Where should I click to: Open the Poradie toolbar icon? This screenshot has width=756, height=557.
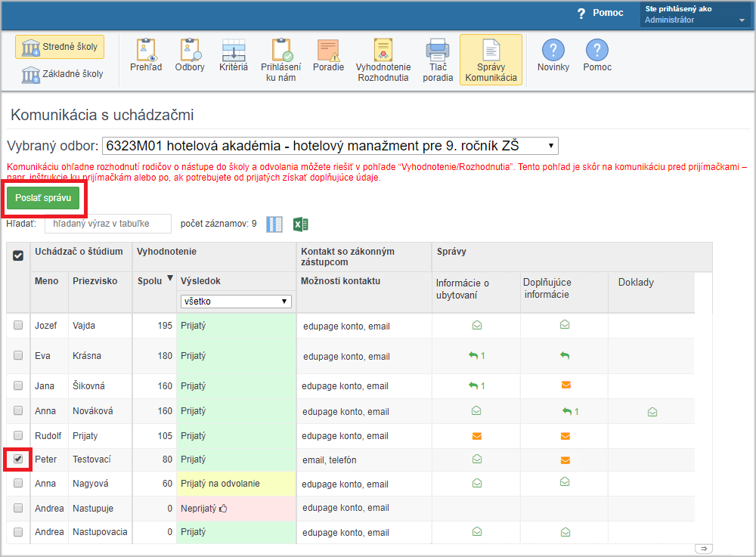(x=328, y=55)
